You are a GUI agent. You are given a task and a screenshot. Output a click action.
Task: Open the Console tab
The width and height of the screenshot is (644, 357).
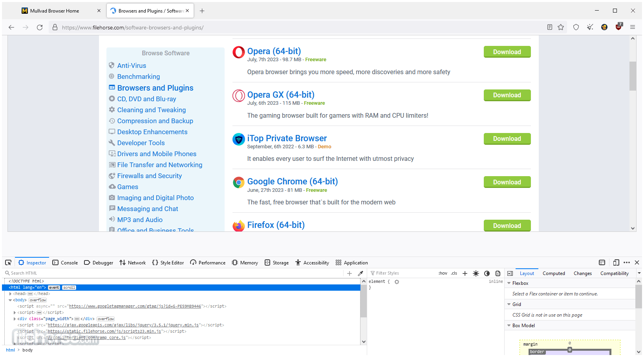point(65,263)
